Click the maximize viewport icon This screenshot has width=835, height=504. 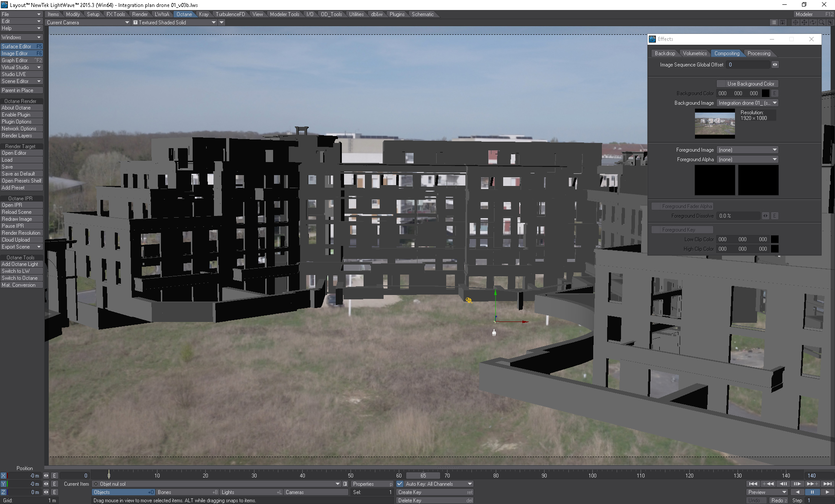830,22
